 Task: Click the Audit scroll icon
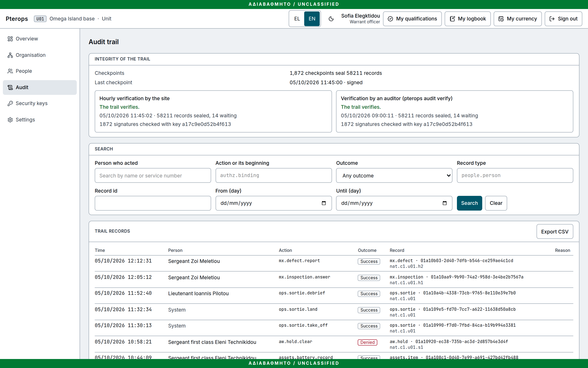coord(10,87)
